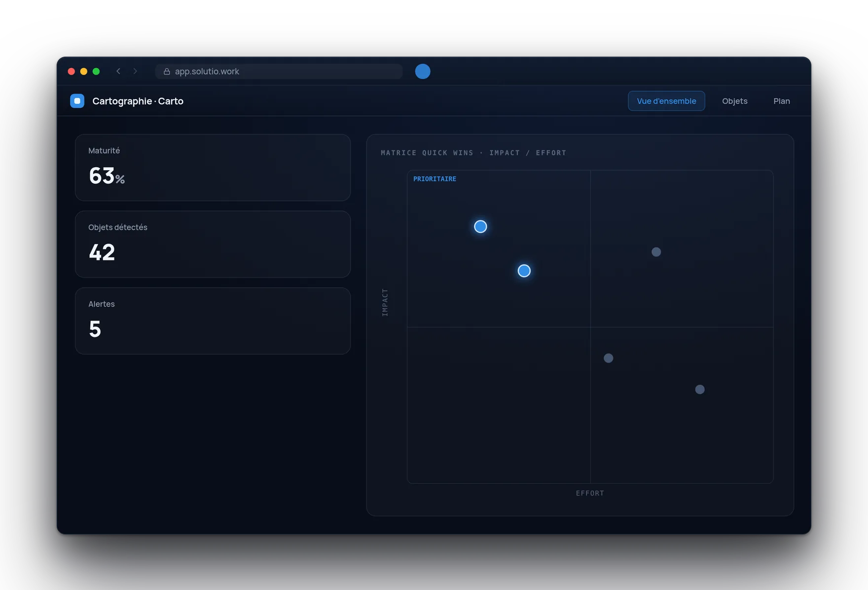Image resolution: width=868 pixels, height=590 pixels.
Task: Select the grey point with the highest effort
Action: click(x=700, y=390)
